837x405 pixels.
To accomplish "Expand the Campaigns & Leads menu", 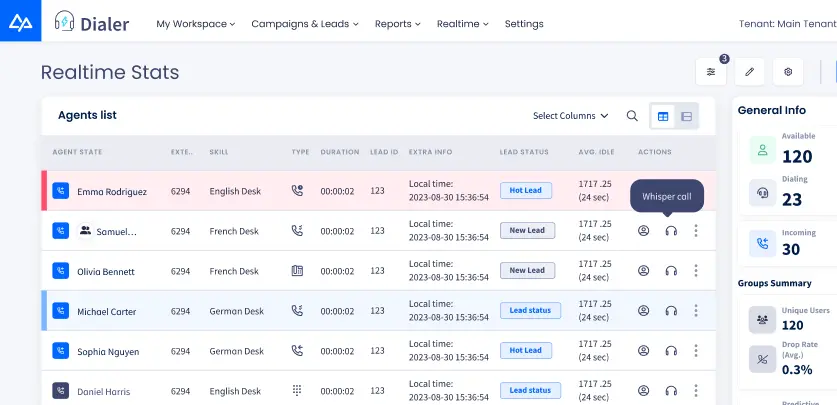I will point(305,24).
